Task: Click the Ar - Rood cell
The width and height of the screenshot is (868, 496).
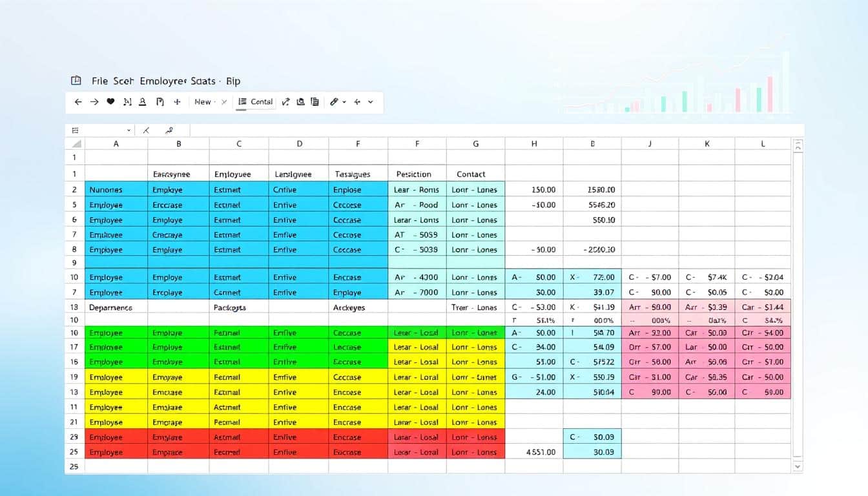Action: (x=417, y=205)
